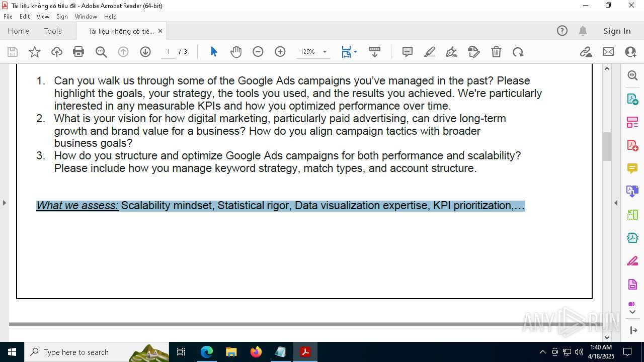Expand the tools pane with the arrow icon
This screenshot has width=644, height=362.
coord(633,330)
